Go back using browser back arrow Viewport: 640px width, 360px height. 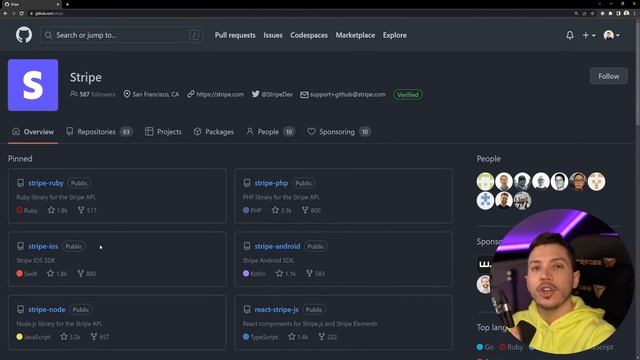click(5, 13)
